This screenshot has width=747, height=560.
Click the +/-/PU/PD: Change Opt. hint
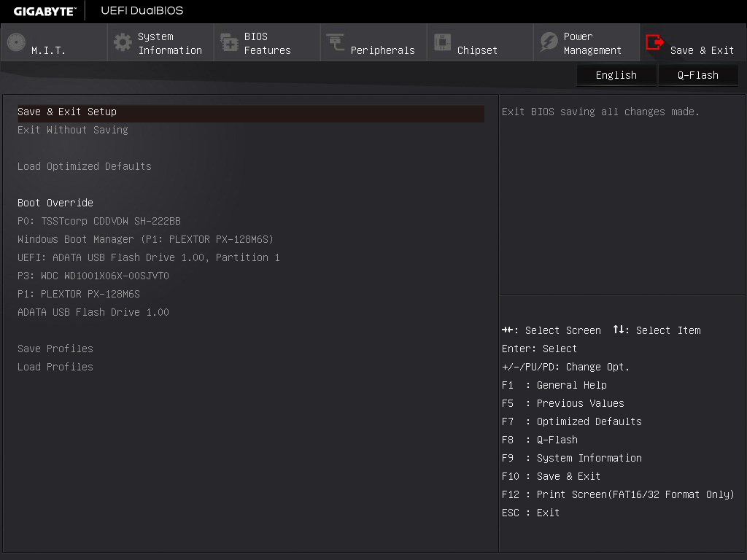pyautogui.click(x=565, y=367)
